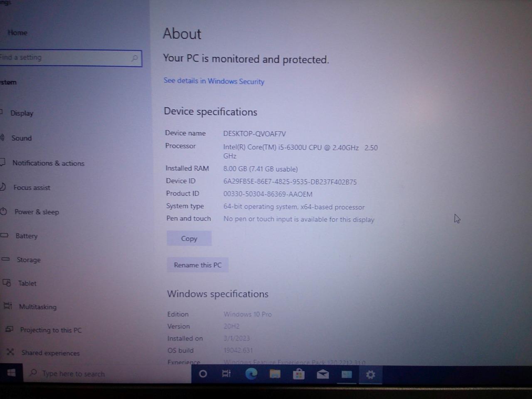Click the Tablet icon in sidebar

[7, 283]
